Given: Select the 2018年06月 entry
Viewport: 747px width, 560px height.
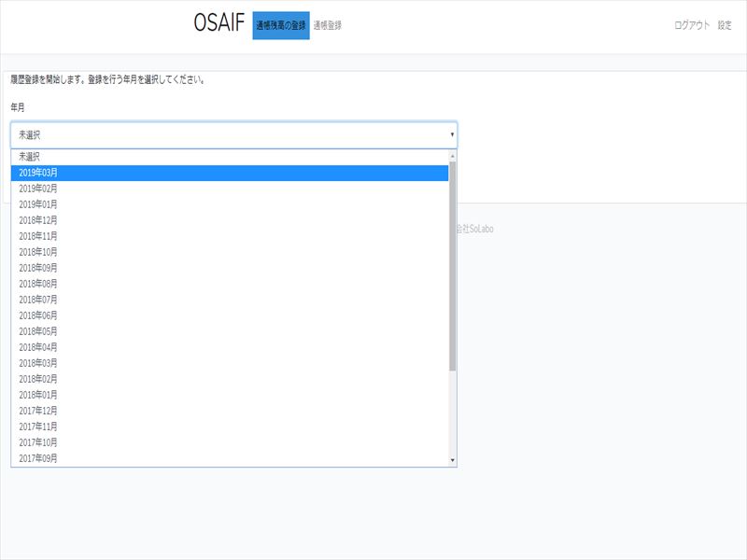Looking at the screenshot, I should click(230, 315).
